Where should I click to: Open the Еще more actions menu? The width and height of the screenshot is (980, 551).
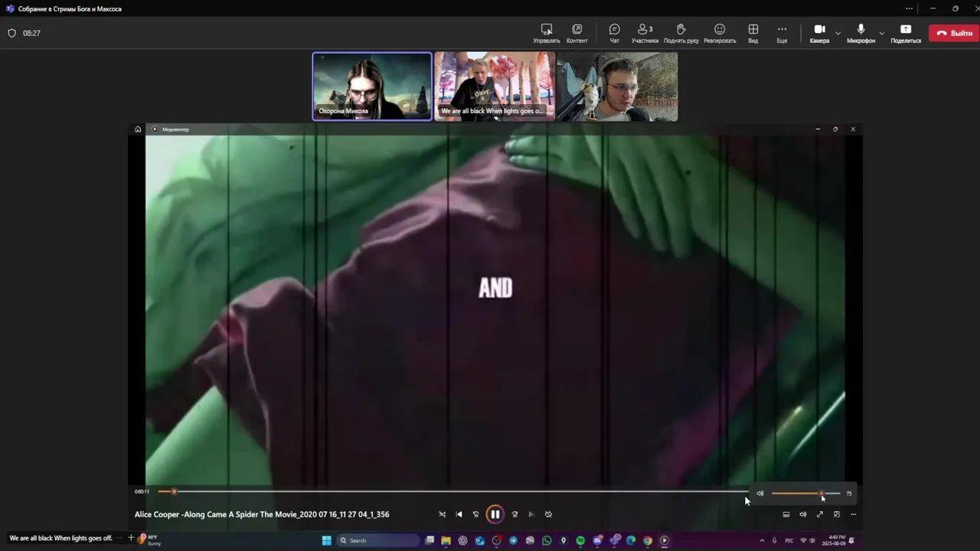[x=782, y=33]
